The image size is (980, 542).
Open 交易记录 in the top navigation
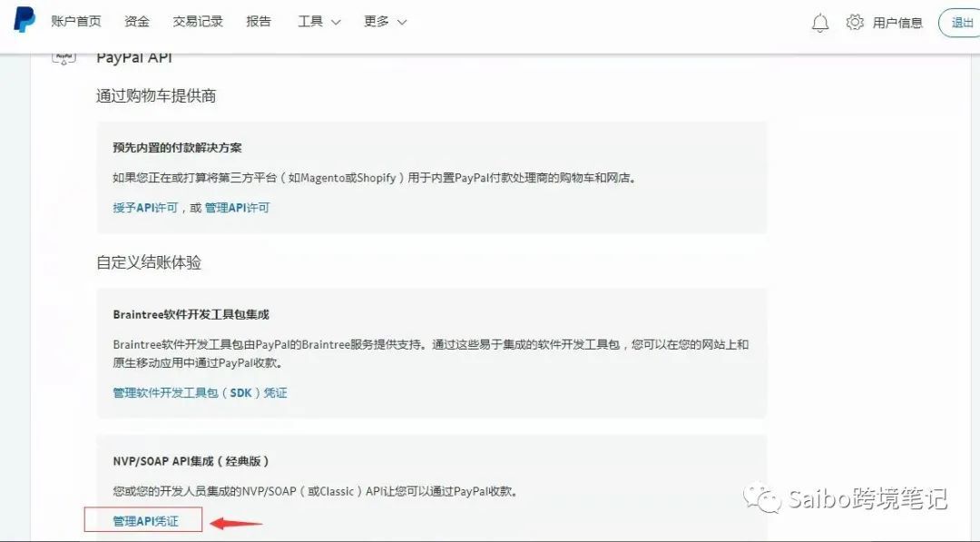pyautogui.click(x=198, y=21)
